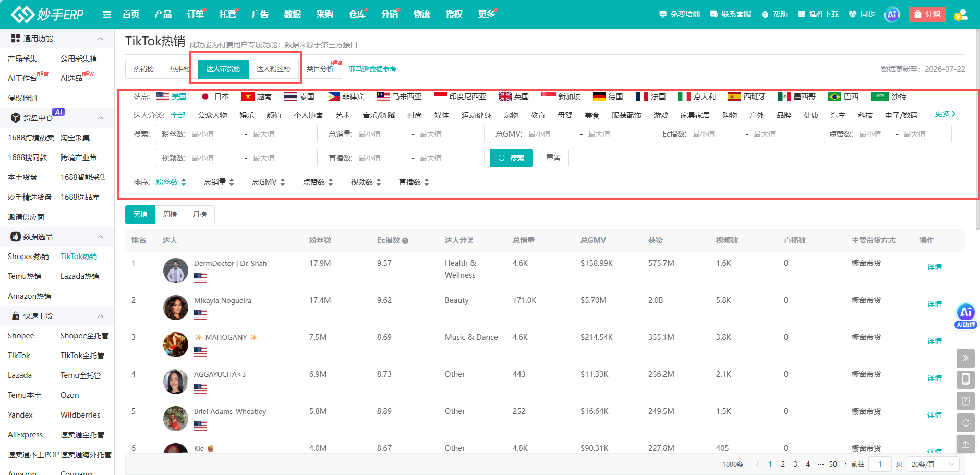This screenshot has height=475, width=980.
Task: Select the 周榜 ranking period
Action: [x=170, y=214]
